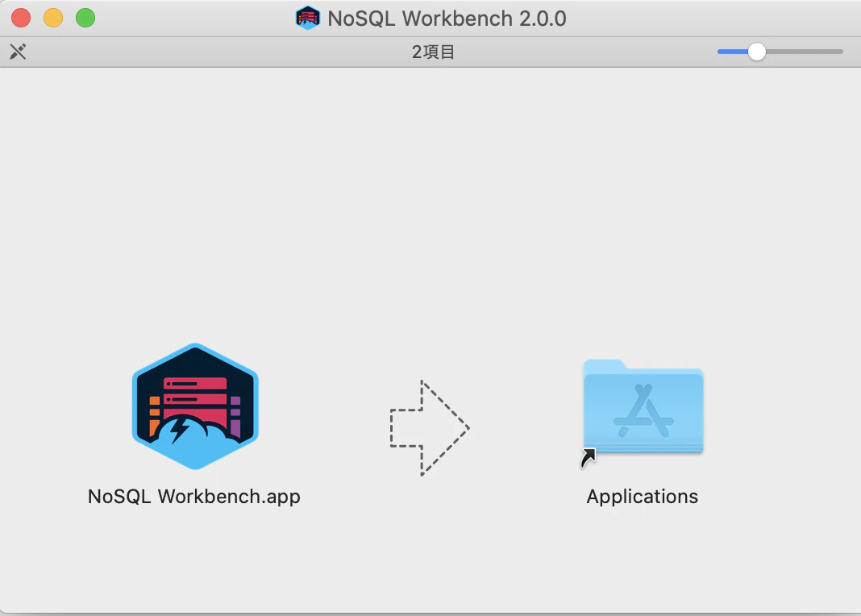The height and width of the screenshot is (616, 861).
Task: Click the cursor arrow near Applications folder
Action: (x=587, y=457)
